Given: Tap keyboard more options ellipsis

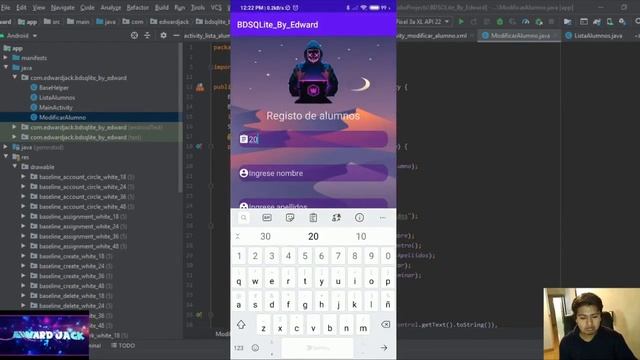Looking at the screenshot, I should coord(382,218).
